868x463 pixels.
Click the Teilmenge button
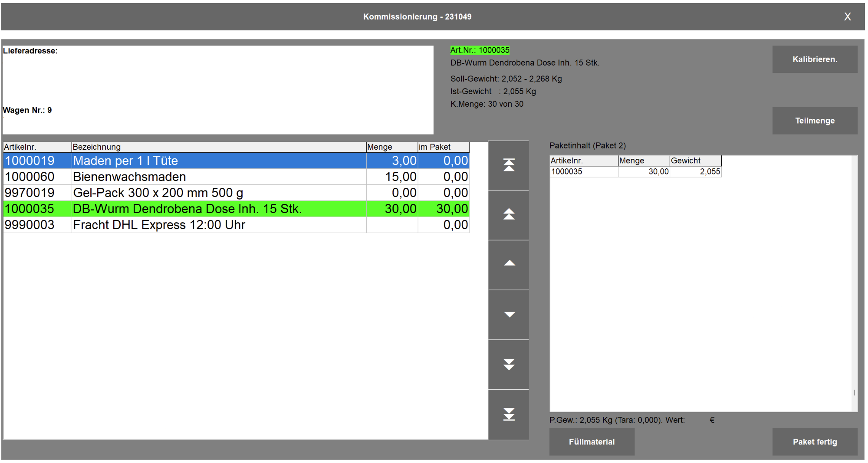coord(815,121)
